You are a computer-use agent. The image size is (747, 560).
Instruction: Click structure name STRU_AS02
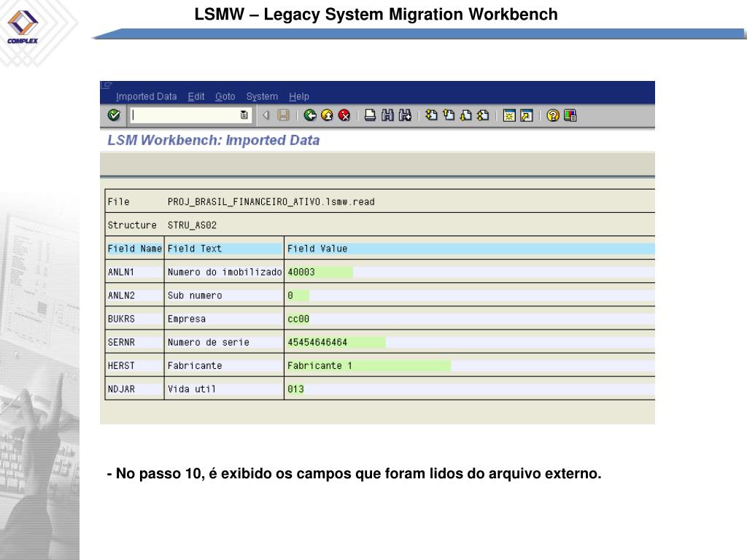click(x=192, y=225)
